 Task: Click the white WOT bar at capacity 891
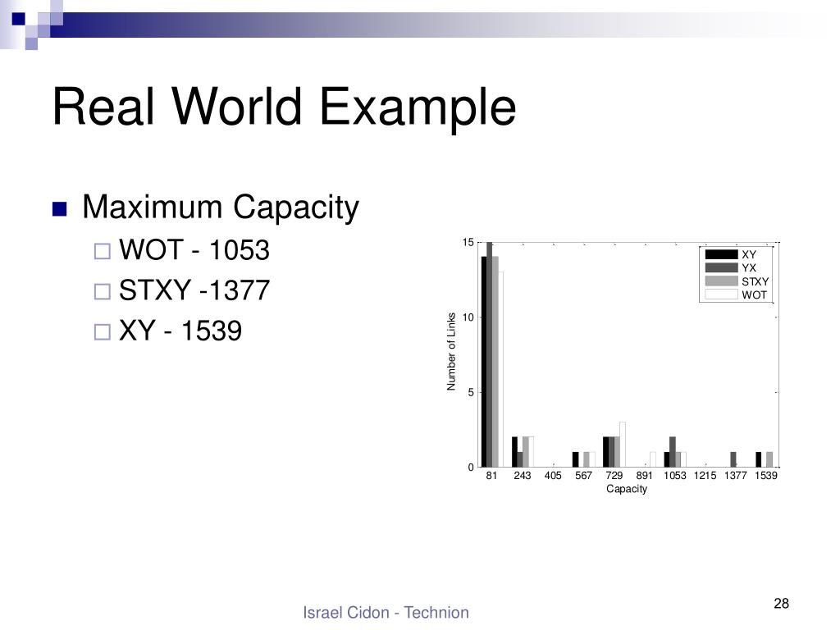[x=653, y=459]
